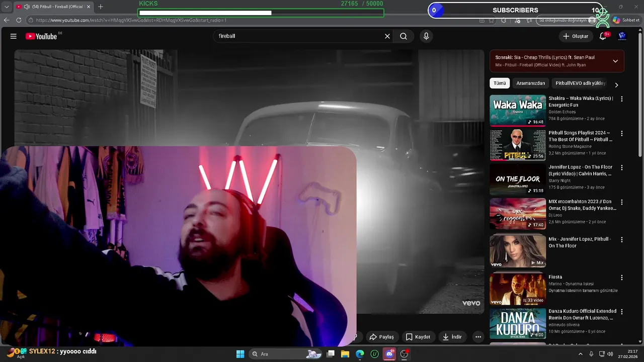Click the Golden Echoes channel name

click(562, 112)
